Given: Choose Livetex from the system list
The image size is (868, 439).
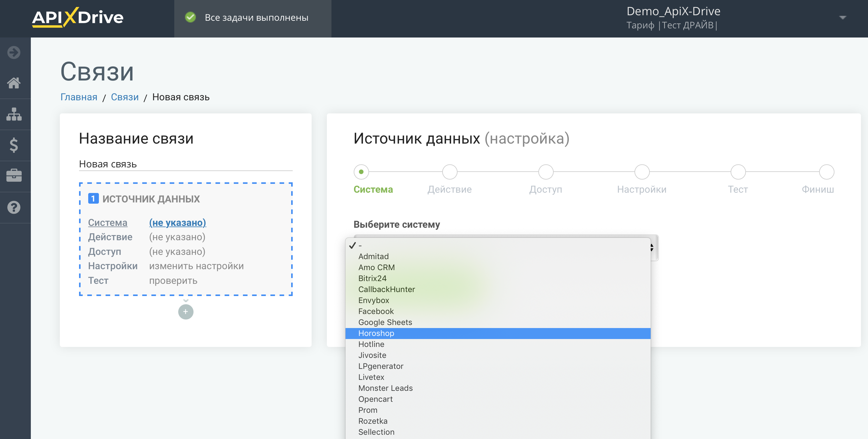Looking at the screenshot, I should click(x=498, y=377).
